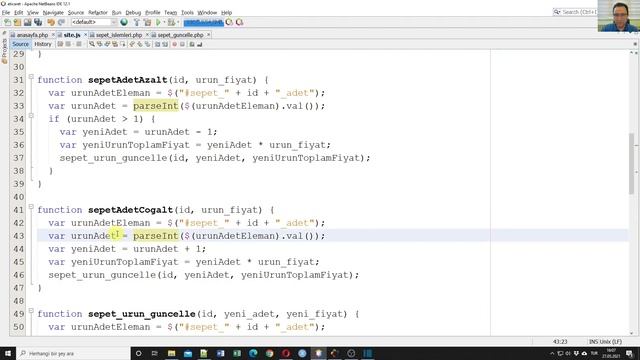Screen dimensions: 640x360
Task: Collapse the sepetAdetCogalt function fold
Action: click(31, 207)
